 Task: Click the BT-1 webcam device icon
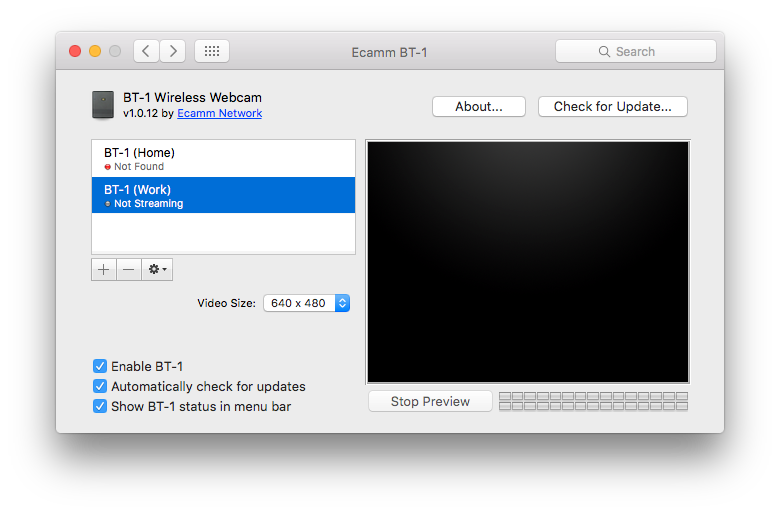[x=102, y=105]
